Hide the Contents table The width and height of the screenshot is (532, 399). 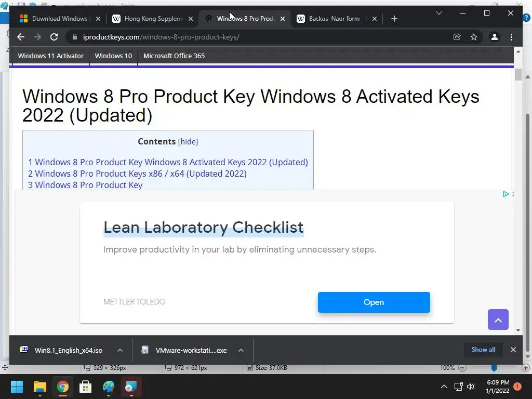click(188, 141)
